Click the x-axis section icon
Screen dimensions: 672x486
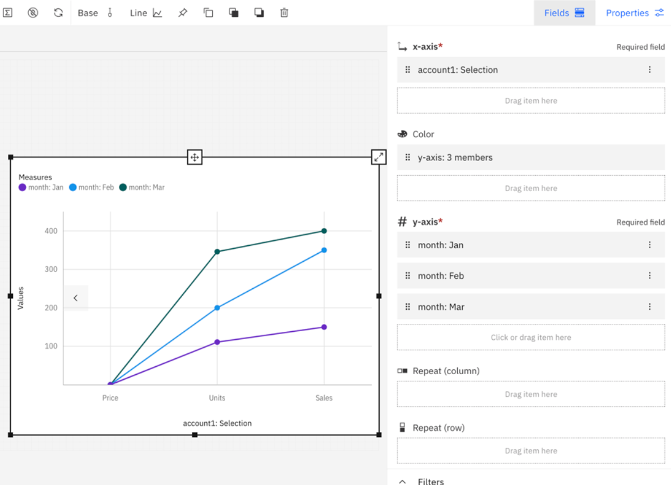point(402,46)
